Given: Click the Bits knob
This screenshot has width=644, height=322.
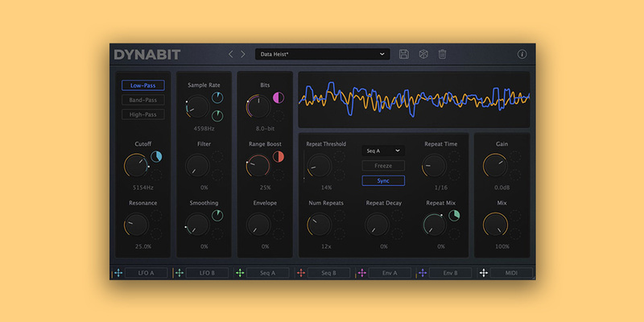Looking at the screenshot, I should 258,106.
